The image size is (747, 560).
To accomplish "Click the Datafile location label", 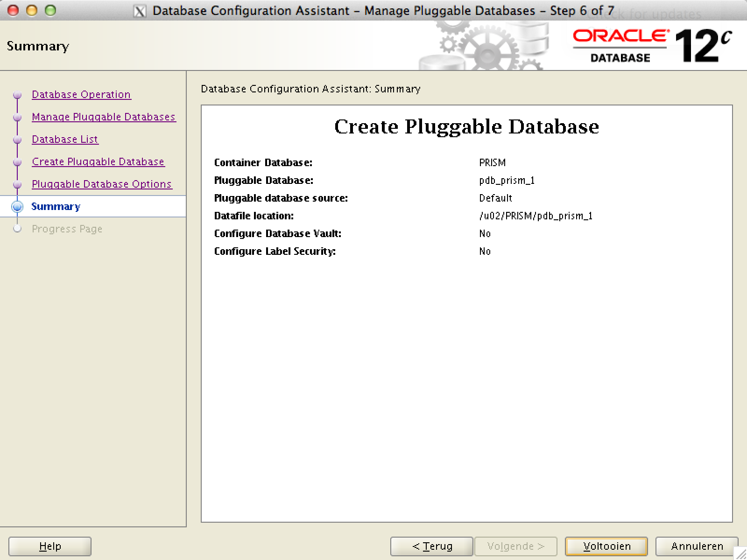I will [x=254, y=216].
